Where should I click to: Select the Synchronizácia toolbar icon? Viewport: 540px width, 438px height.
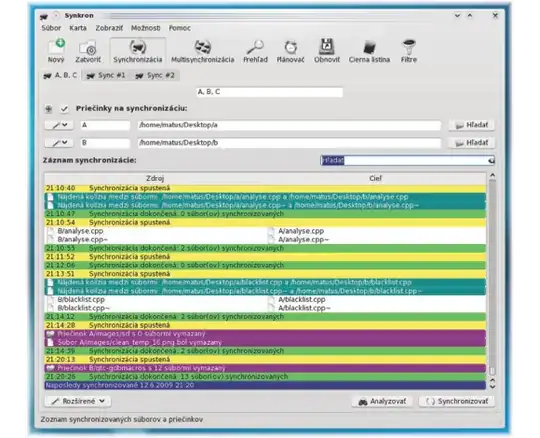click(x=138, y=51)
